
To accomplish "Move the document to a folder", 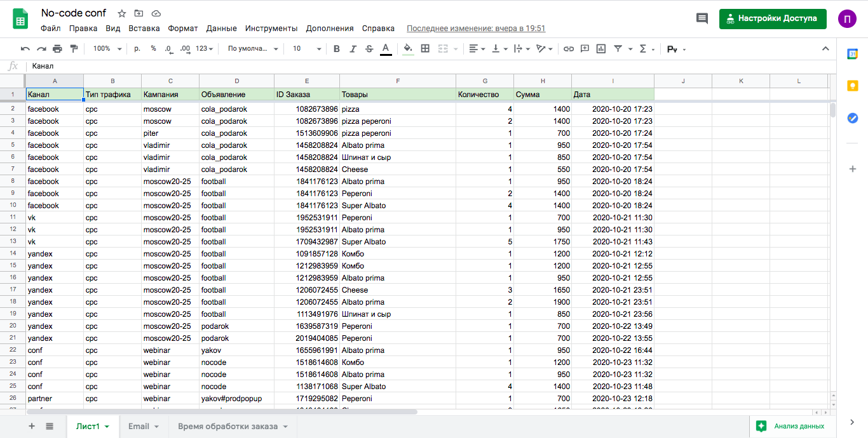I will (x=139, y=13).
